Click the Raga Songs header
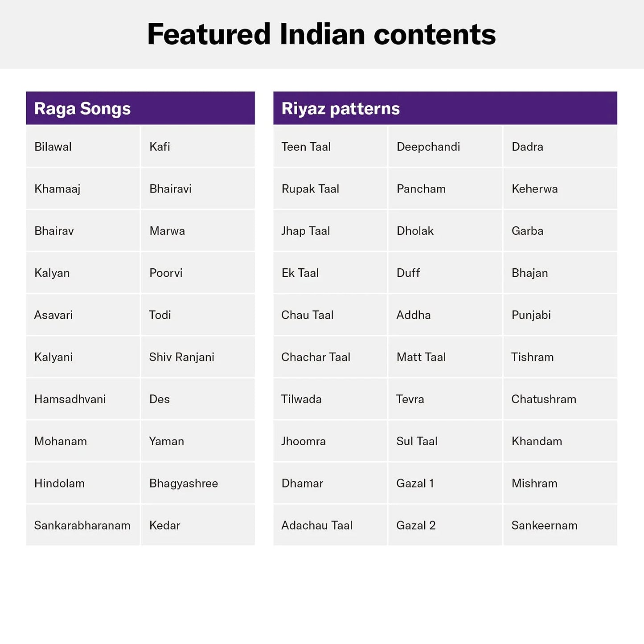Viewport: 644px width, 644px height. [x=82, y=109]
